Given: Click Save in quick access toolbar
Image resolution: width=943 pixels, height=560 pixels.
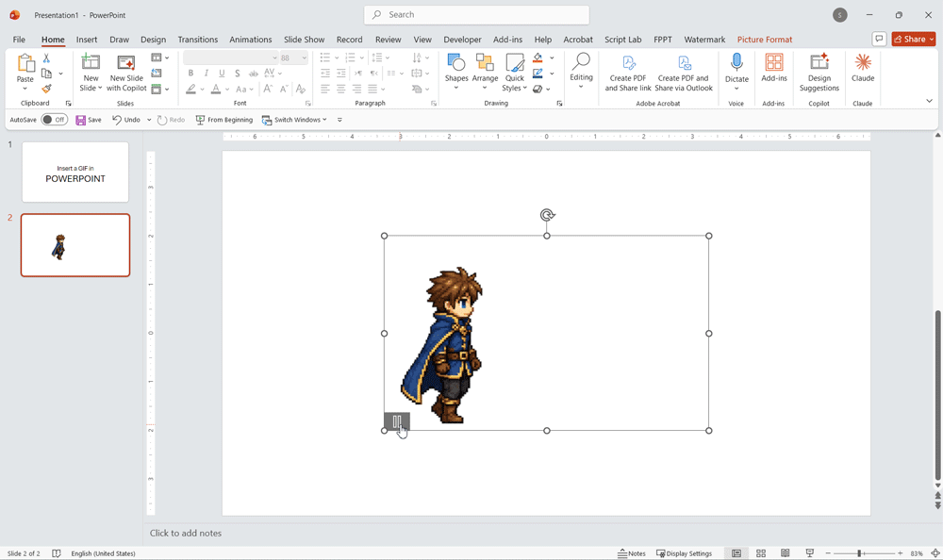Looking at the screenshot, I should click(89, 120).
